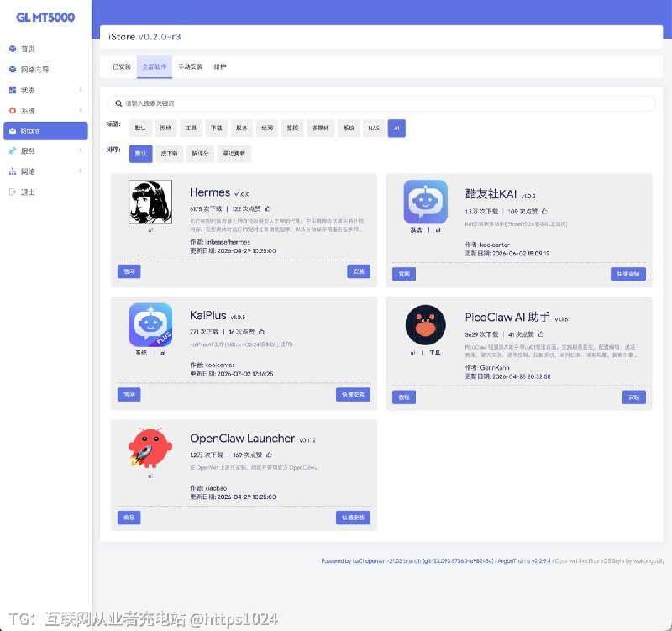Filter by the 网络 tag
Screen dimensions: 672x631
tap(165, 129)
